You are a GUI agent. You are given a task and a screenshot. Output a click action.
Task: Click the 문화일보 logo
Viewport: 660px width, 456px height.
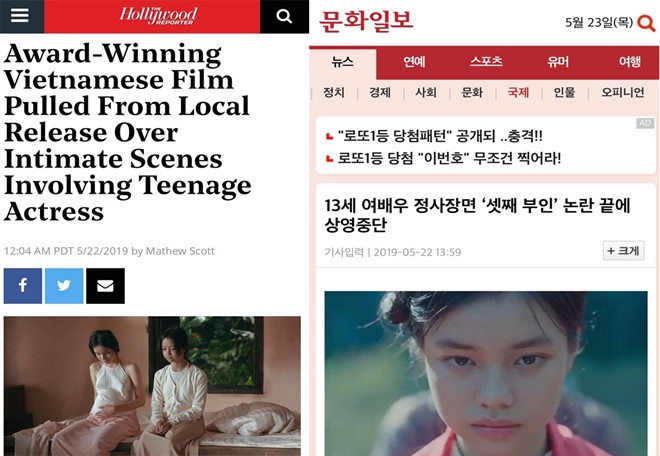(366, 21)
